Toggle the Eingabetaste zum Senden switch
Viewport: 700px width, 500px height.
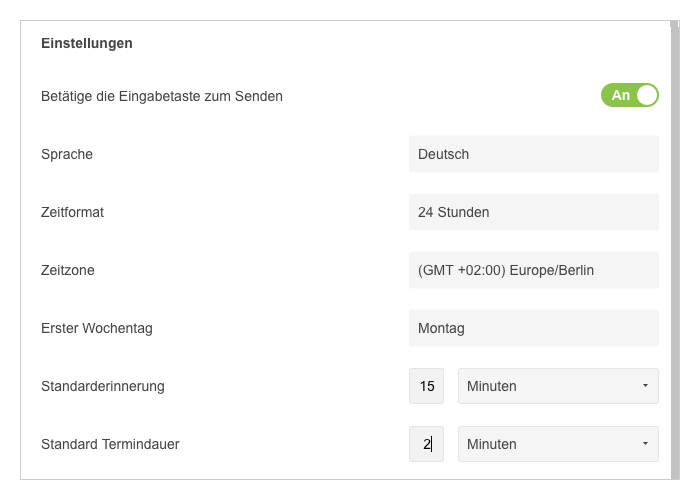click(629, 95)
